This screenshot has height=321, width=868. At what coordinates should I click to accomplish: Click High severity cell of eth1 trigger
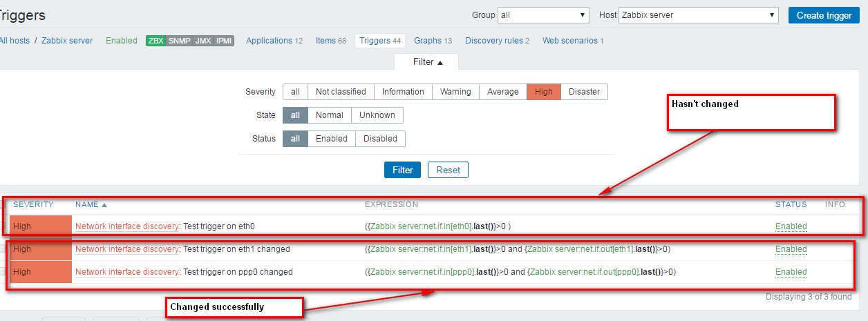click(x=41, y=249)
